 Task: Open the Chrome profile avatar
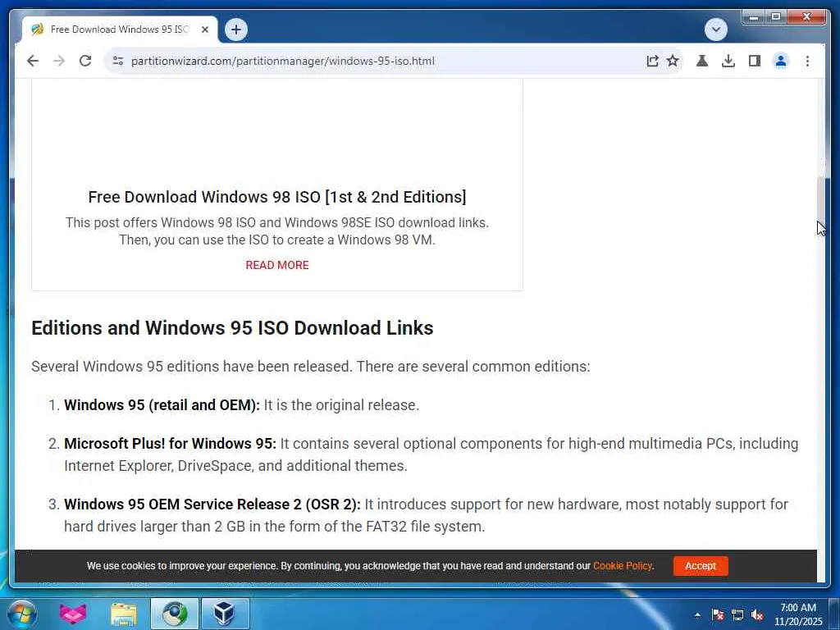pyautogui.click(x=781, y=61)
